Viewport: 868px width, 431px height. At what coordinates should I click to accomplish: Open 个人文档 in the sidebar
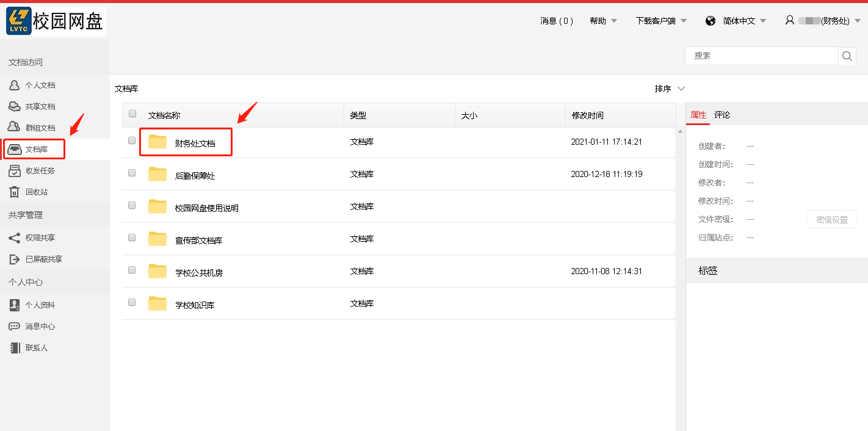(40, 85)
